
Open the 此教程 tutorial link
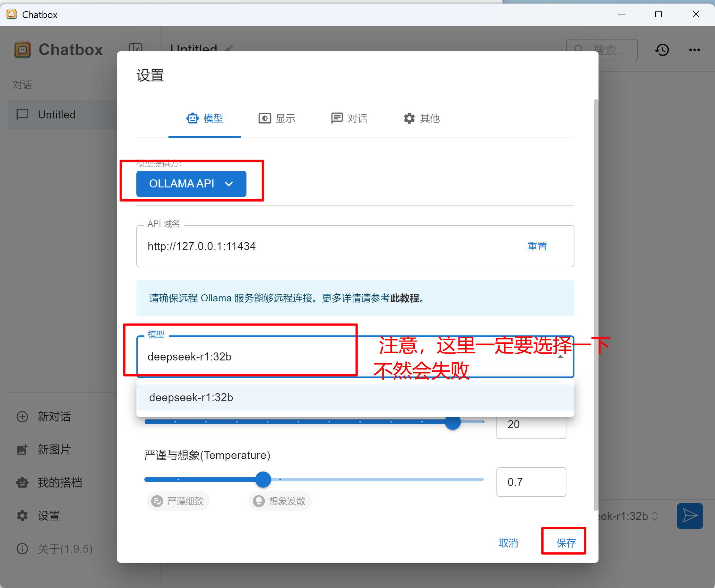point(405,298)
